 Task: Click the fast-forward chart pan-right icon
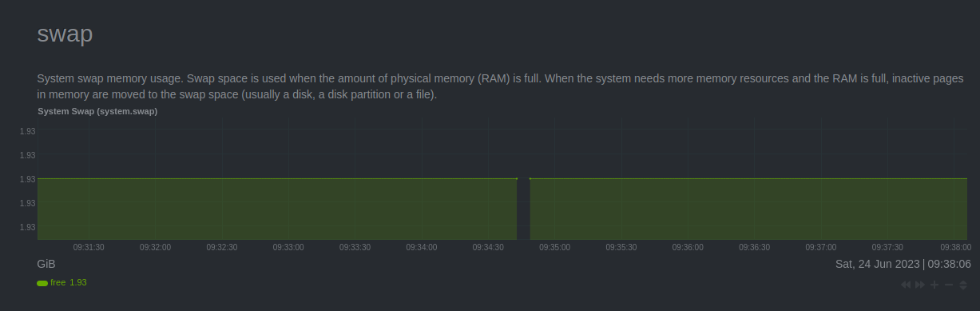(x=920, y=285)
